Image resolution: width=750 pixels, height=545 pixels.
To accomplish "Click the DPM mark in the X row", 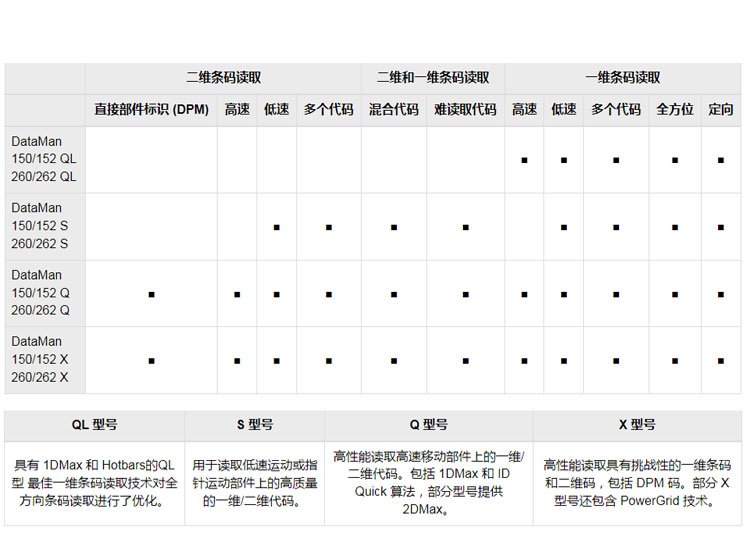I will [151, 361].
